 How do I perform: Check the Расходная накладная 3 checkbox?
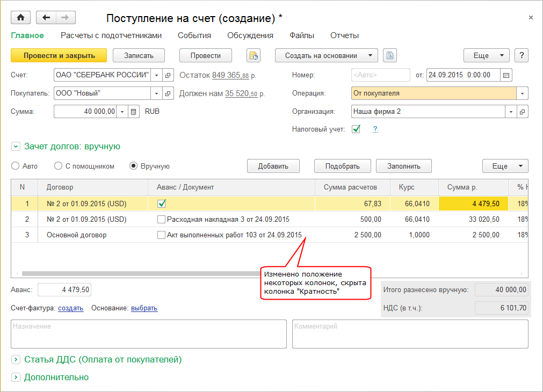click(x=161, y=219)
